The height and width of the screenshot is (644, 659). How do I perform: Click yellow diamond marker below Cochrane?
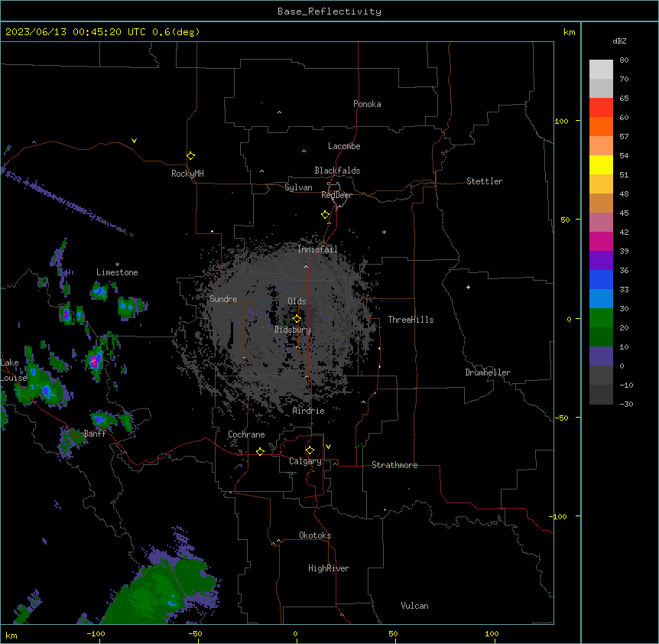pos(260,451)
